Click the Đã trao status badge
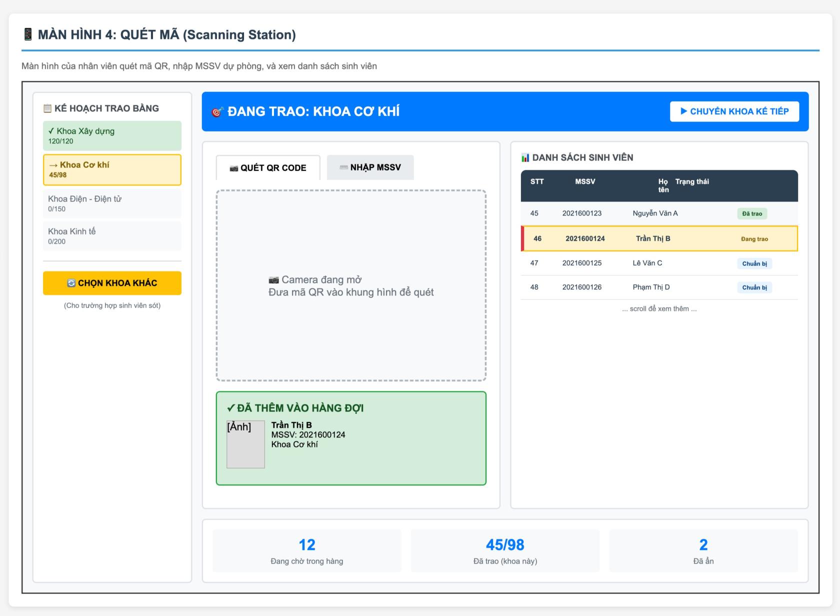This screenshot has width=840, height=616. coord(751,214)
